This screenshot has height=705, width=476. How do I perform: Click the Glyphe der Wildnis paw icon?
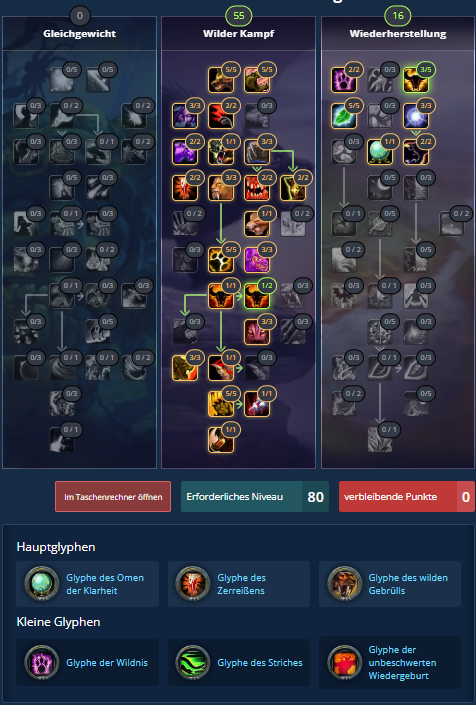[41, 662]
